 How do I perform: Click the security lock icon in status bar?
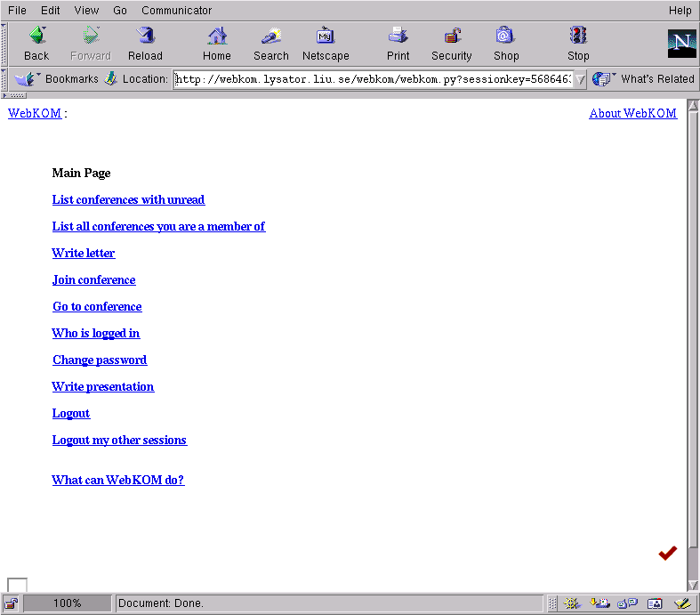[12, 603]
